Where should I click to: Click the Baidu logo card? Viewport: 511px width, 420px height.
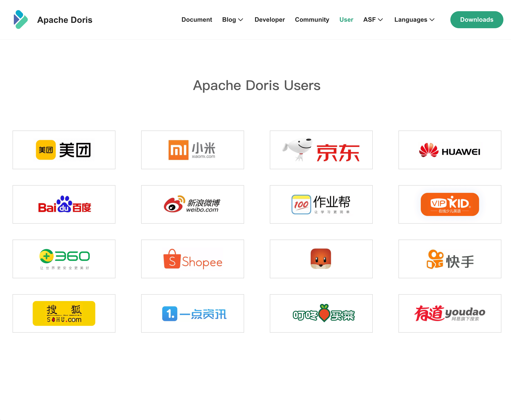pos(64,204)
